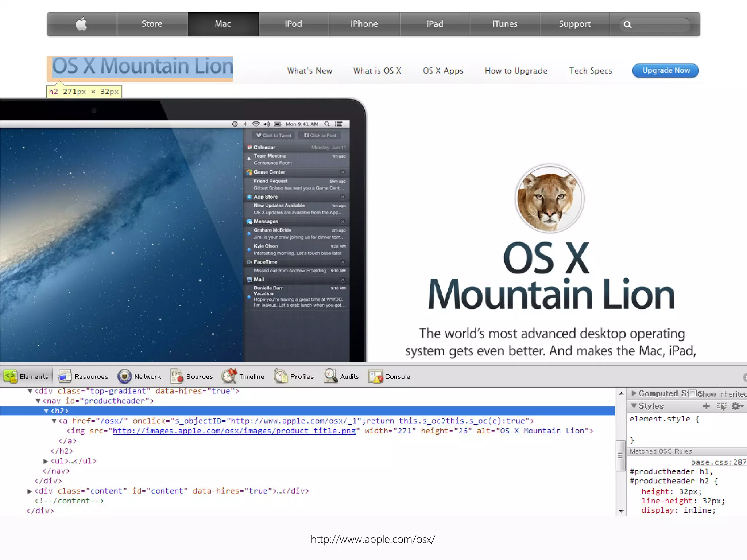Open the What's New link
This screenshot has height=560, width=747.
(310, 71)
